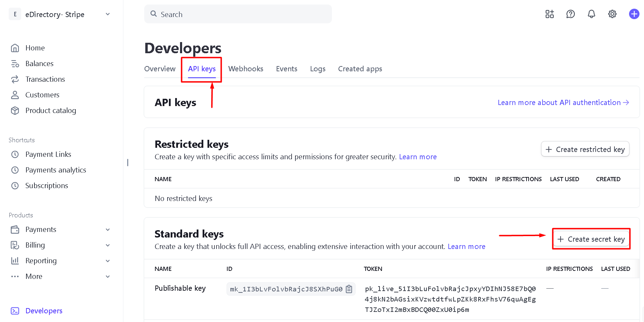Image resolution: width=644 pixels, height=322 pixels.
Task: Open settings gear icon
Action: point(612,14)
